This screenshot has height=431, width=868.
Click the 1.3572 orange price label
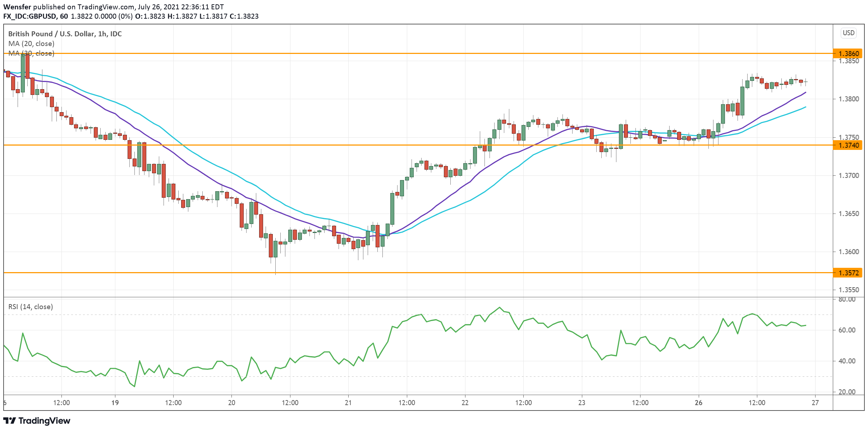click(848, 273)
